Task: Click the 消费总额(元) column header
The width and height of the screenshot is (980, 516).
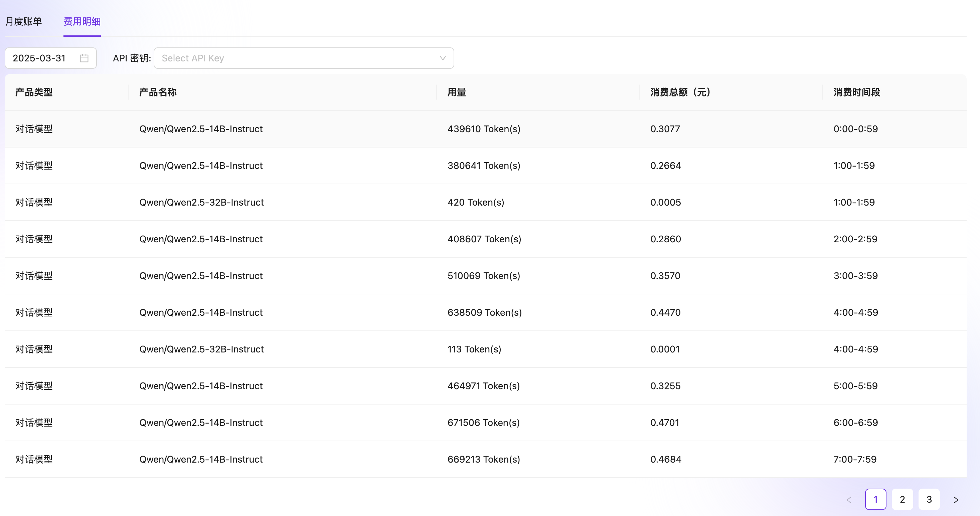Action: (680, 92)
